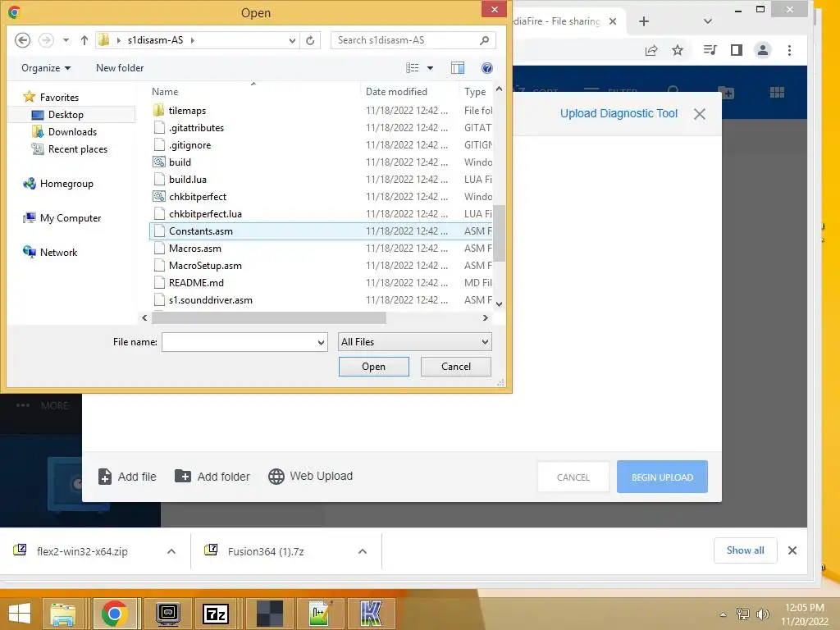Open Downloads in navigation pane
This screenshot has height=630, width=840.
[65, 132]
